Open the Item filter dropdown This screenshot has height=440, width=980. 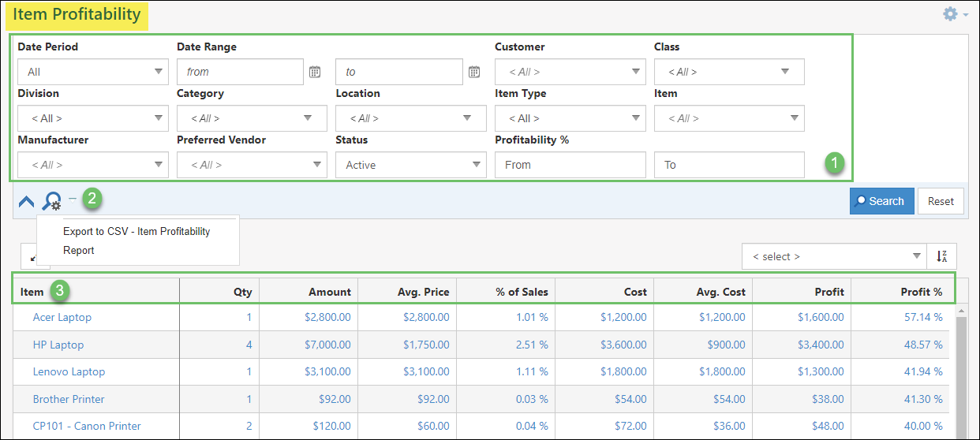(729, 118)
